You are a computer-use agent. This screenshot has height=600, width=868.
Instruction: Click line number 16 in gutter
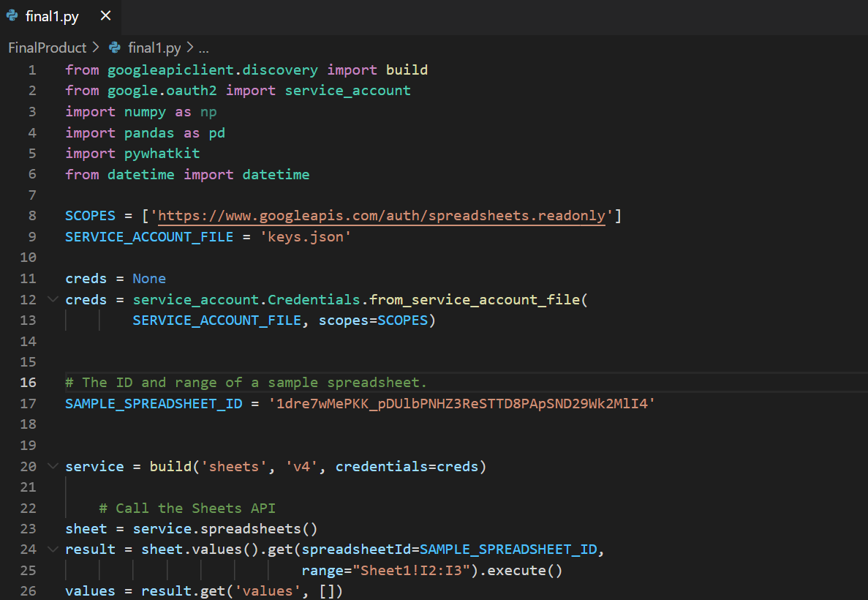(29, 383)
